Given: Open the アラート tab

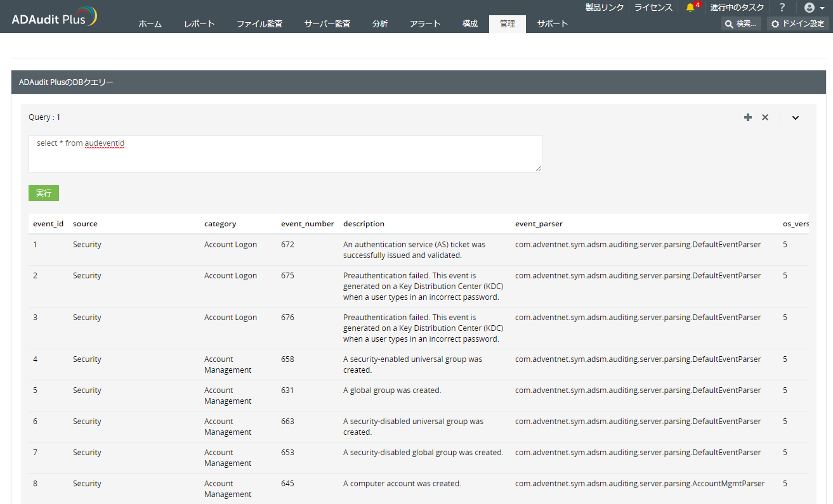Looking at the screenshot, I should pos(425,24).
